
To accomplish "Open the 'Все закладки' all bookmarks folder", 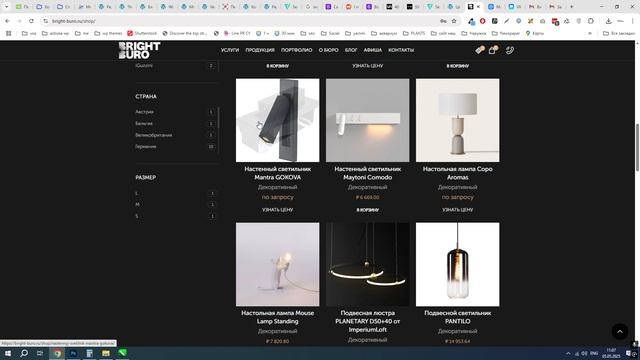I will pyautogui.click(x=619, y=33).
